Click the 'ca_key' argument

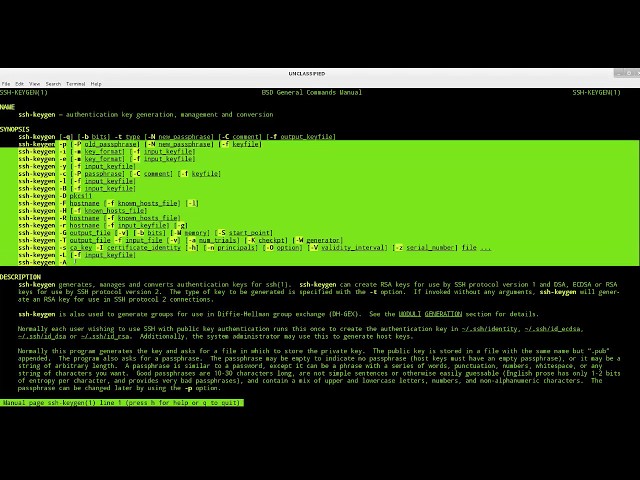(81, 247)
